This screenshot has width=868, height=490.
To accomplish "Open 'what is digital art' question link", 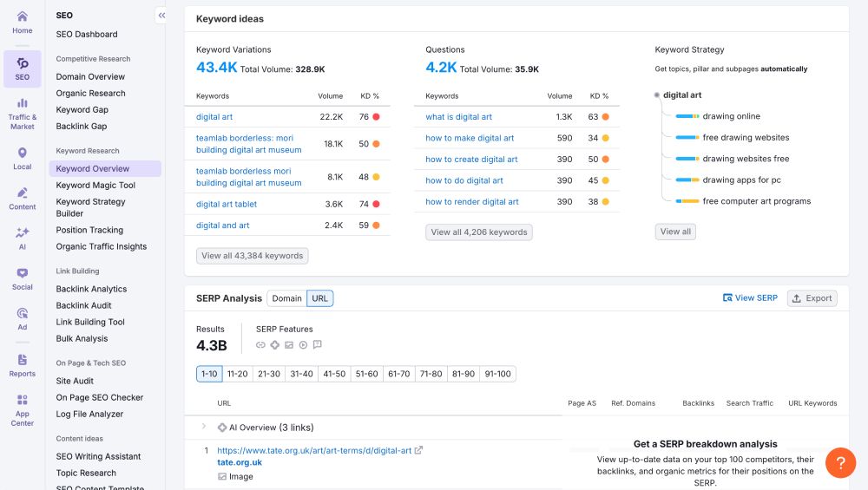I will pos(458,117).
